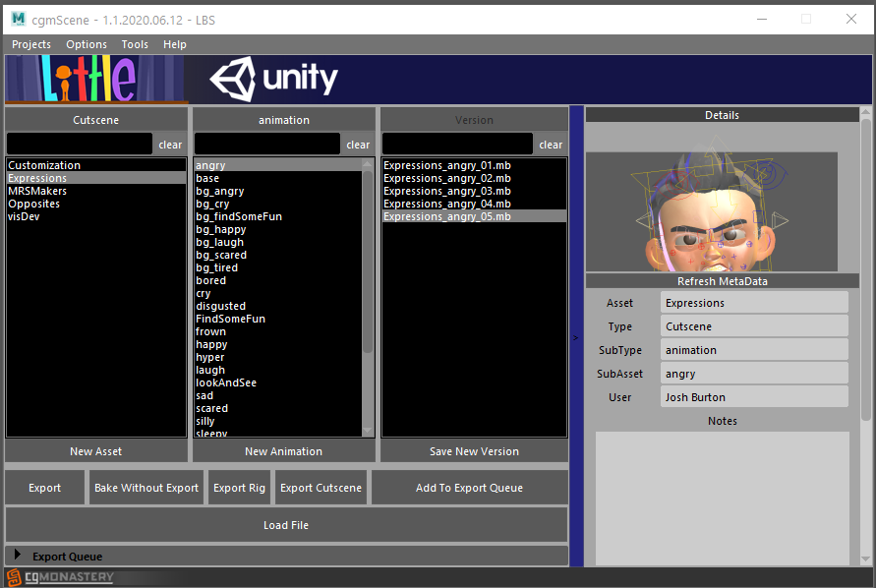
Task: Click the Cutscene column header
Action: [96, 120]
